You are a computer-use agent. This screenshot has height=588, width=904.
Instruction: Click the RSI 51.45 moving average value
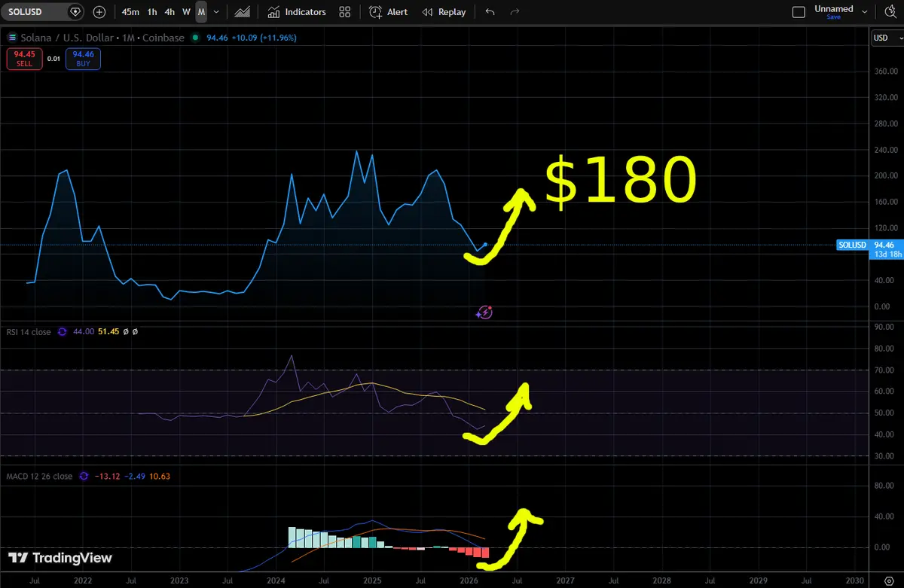point(108,331)
